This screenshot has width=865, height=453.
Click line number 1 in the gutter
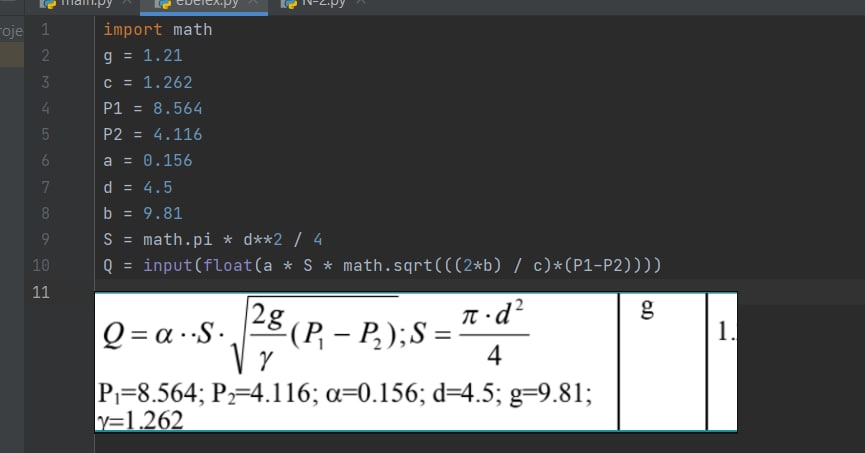(45, 29)
